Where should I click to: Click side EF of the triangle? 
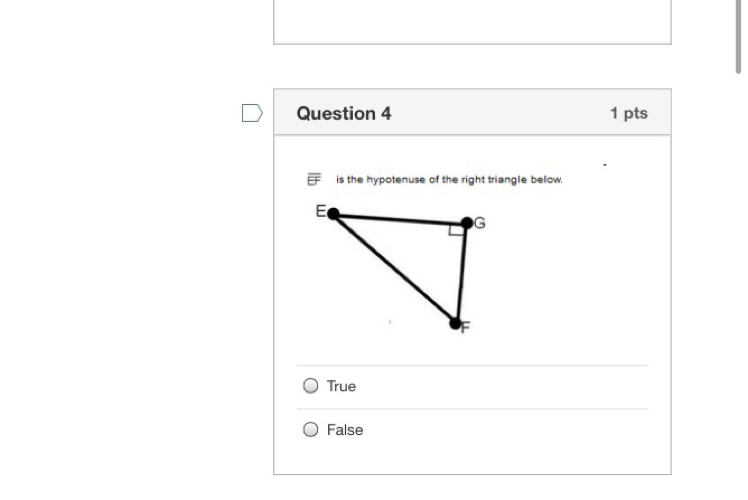coord(394,269)
